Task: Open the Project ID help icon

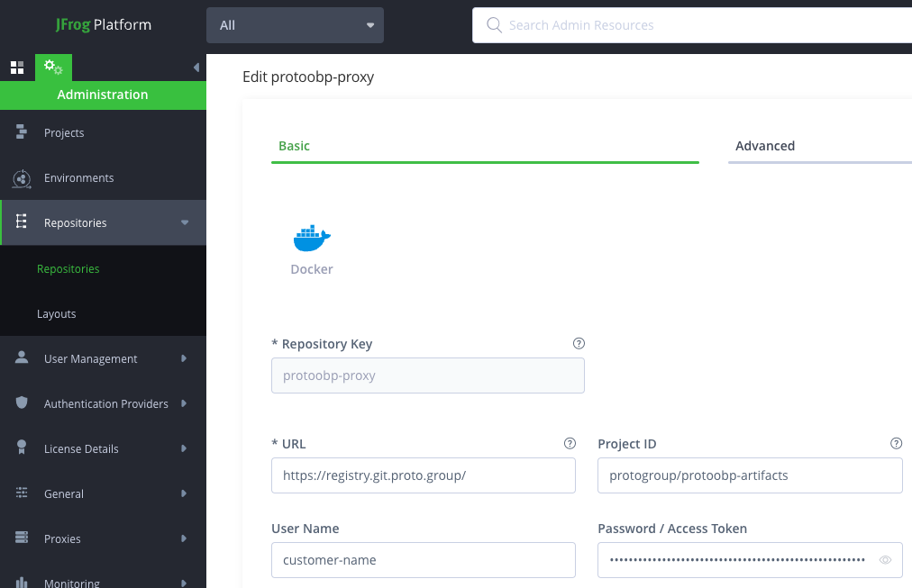Action: point(897,443)
